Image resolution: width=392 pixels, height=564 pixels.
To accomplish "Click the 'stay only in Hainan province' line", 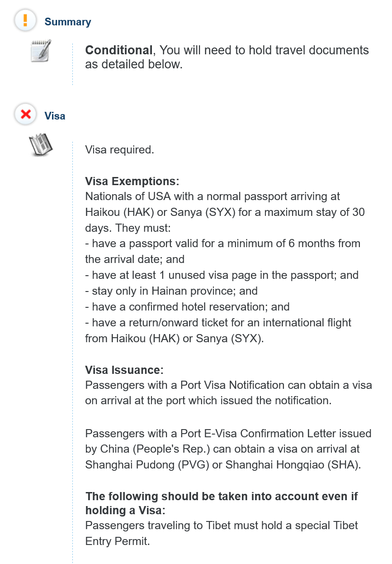I will (x=171, y=291).
